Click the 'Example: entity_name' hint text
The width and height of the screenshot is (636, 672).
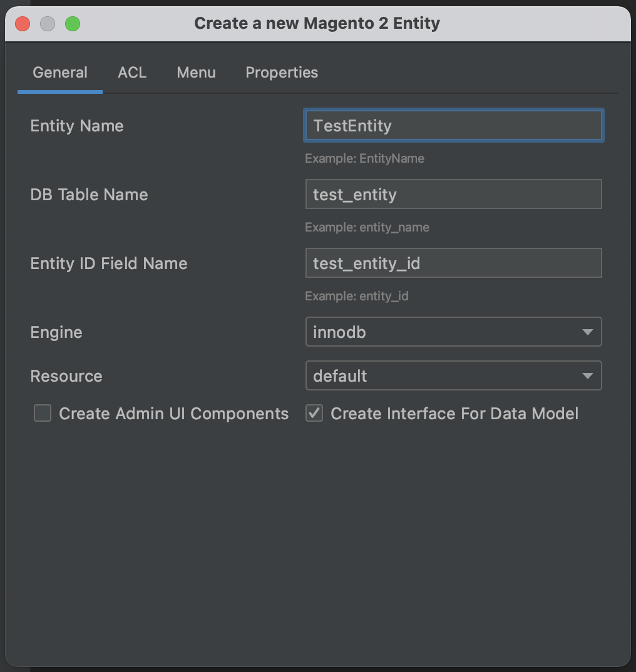click(367, 227)
